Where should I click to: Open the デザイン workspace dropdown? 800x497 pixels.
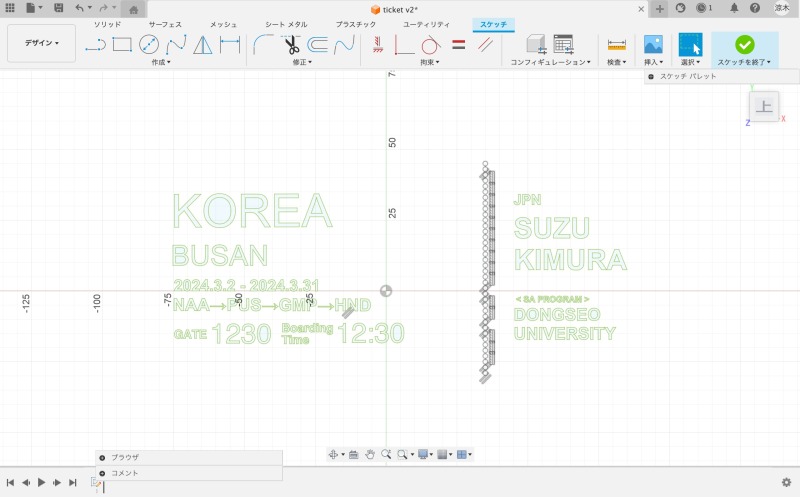pos(42,44)
